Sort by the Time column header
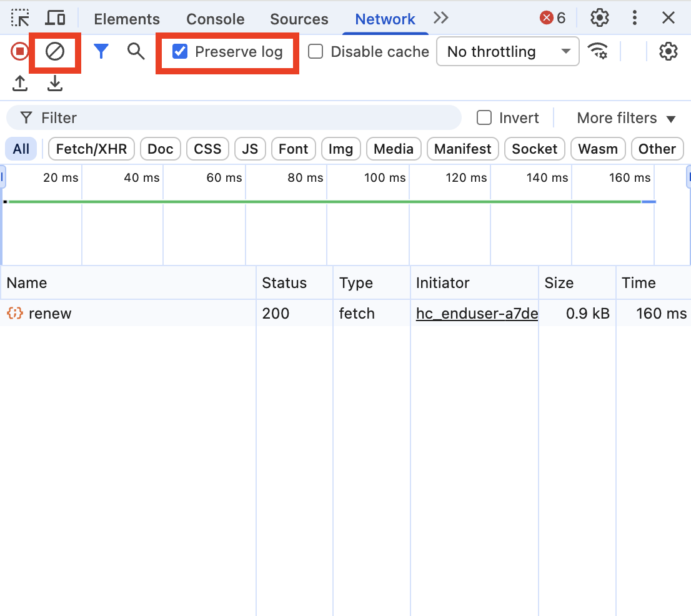The width and height of the screenshot is (691, 616). pos(653,282)
